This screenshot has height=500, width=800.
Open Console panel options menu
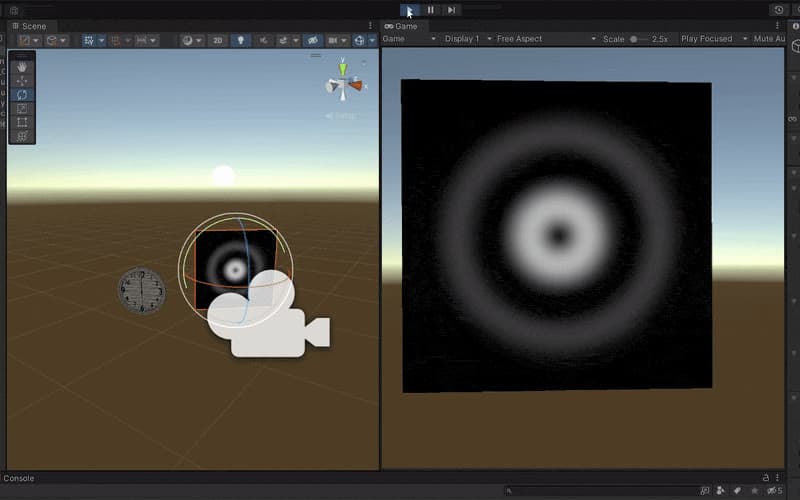[x=777, y=478]
